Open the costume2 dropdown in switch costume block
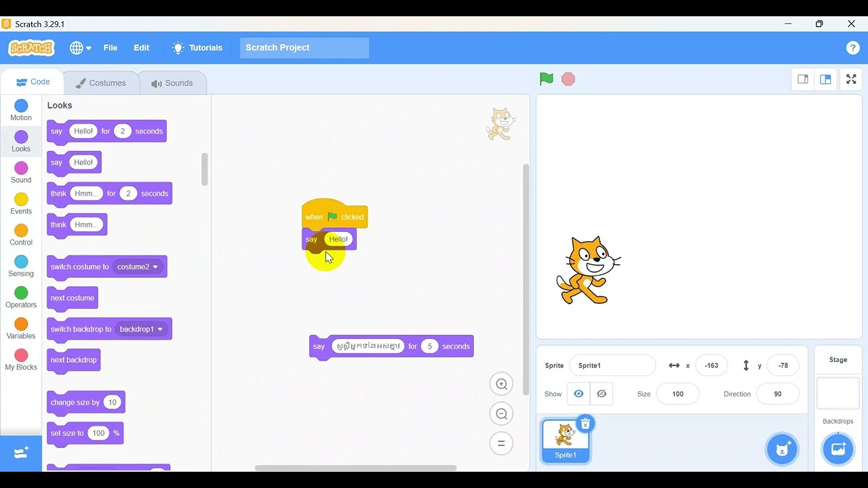The width and height of the screenshot is (868, 488). [138, 267]
